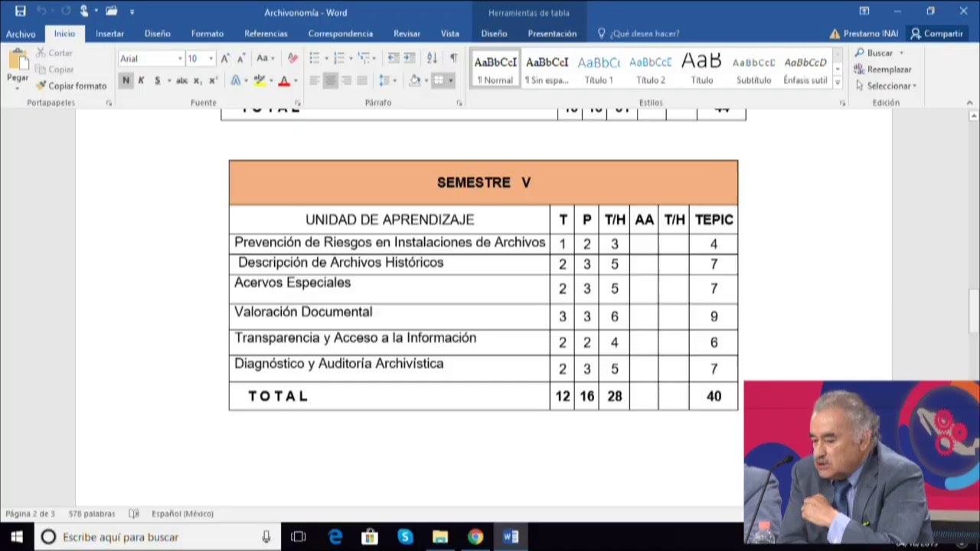Click the ¿Qué desea hacer? search box
Viewport: 980px width, 551px height.
[x=644, y=34]
